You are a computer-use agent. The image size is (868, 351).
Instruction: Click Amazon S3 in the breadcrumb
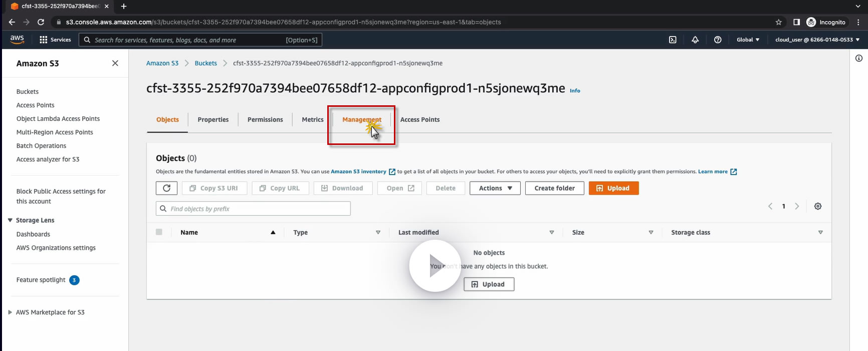click(162, 63)
